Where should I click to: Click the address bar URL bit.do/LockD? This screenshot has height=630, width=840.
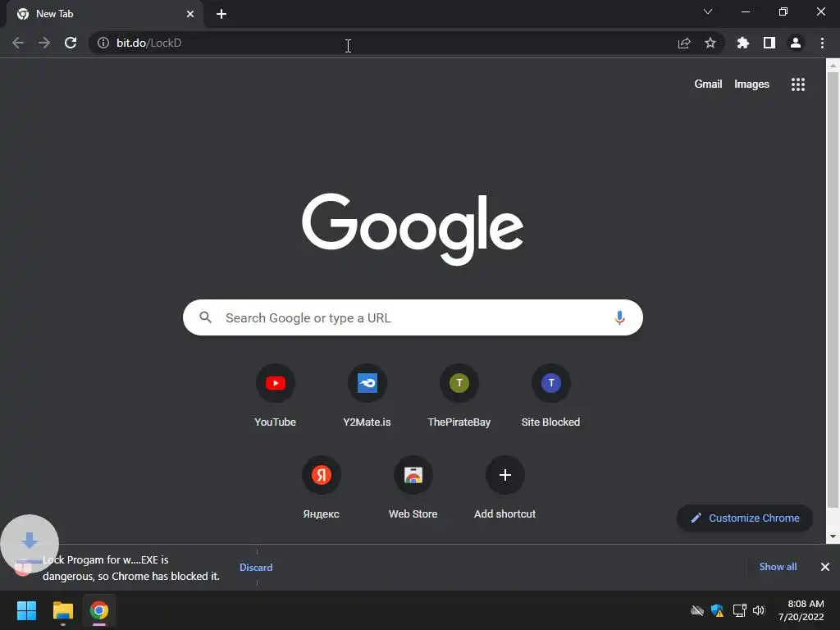click(149, 43)
